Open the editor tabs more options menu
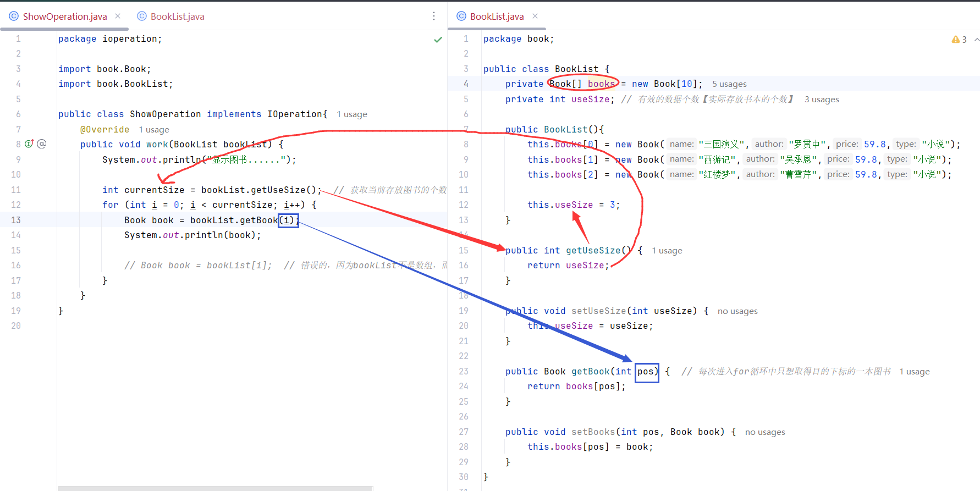This screenshot has width=980, height=491. pyautogui.click(x=434, y=16)
